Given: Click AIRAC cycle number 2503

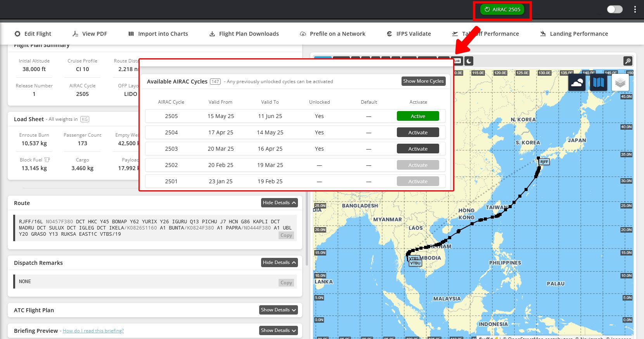Looking at the screenshot, I should (171, 149).
